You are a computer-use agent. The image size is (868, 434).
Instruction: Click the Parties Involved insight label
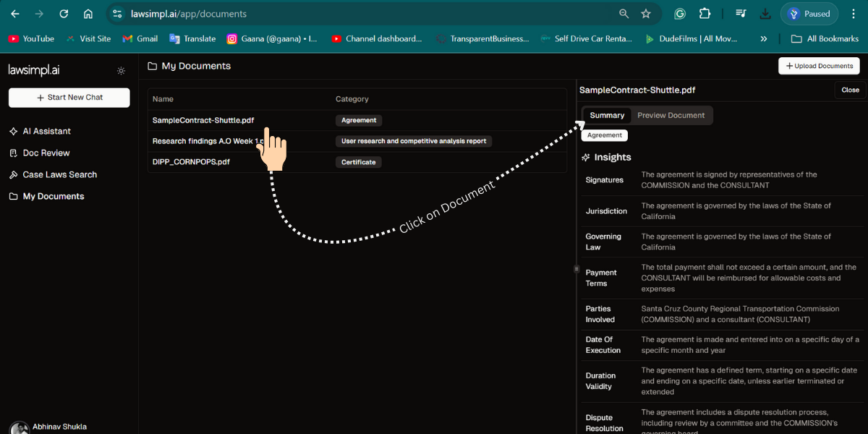tap(600, 314)
